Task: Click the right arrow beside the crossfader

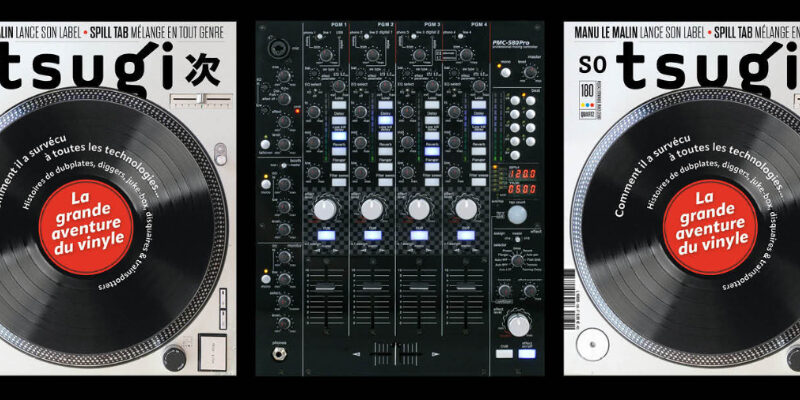Action: pyautogui.click(x=435, y=354)
